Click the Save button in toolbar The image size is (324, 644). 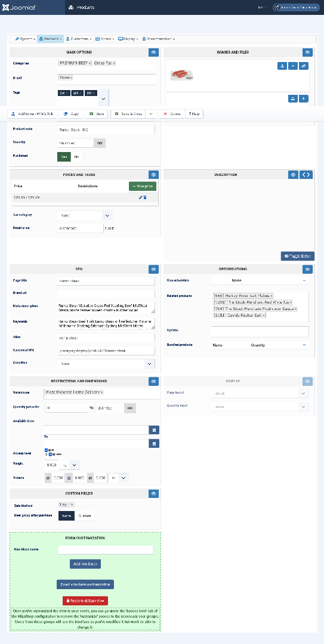click(97, 114)
